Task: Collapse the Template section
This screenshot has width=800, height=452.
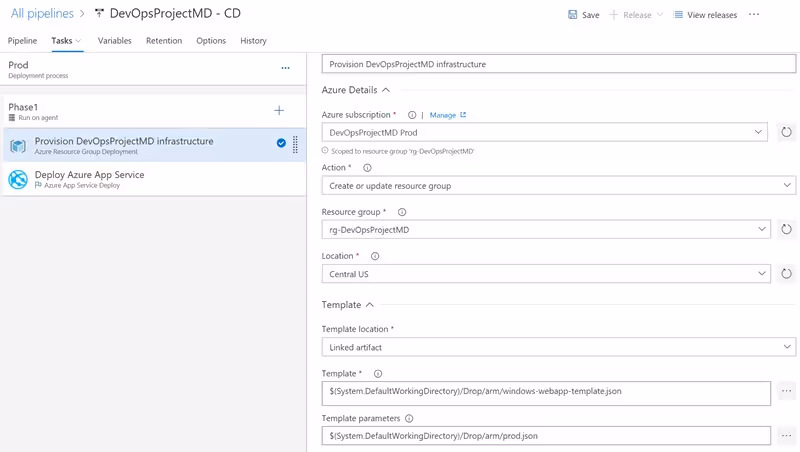Action: pos(370,305)
